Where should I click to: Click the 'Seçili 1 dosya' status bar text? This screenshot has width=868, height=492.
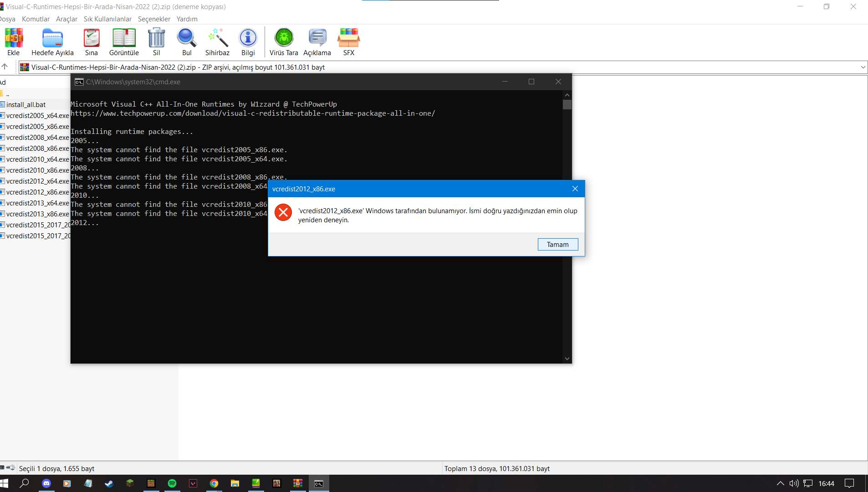pyautogui.click(x=56, y=469)
